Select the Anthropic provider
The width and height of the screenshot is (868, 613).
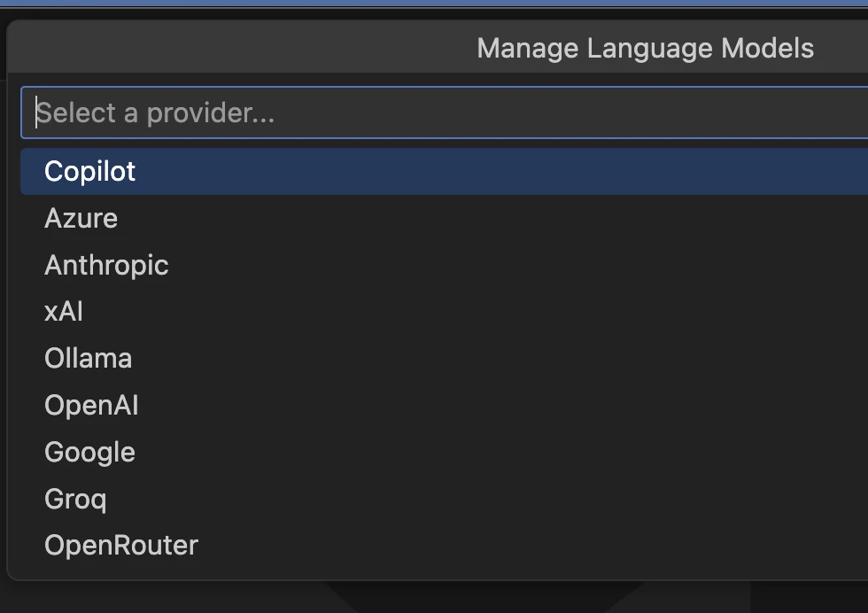coord(106,265)
